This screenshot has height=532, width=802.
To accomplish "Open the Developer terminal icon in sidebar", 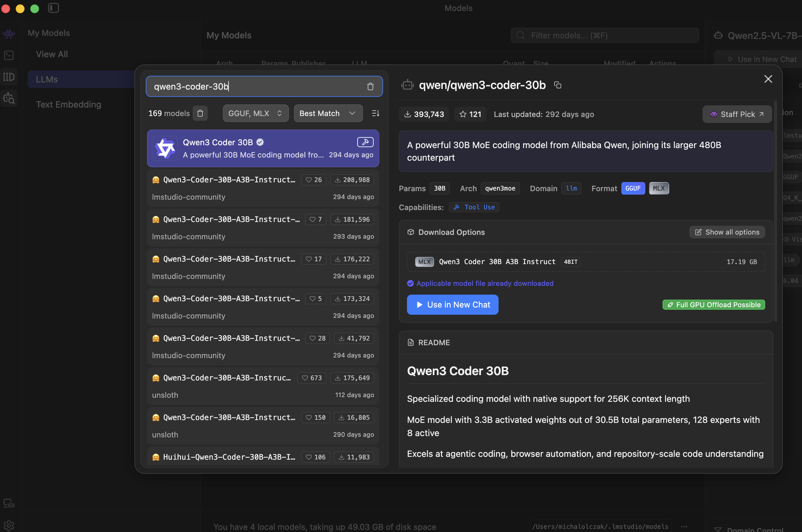I will click(9, 55).
